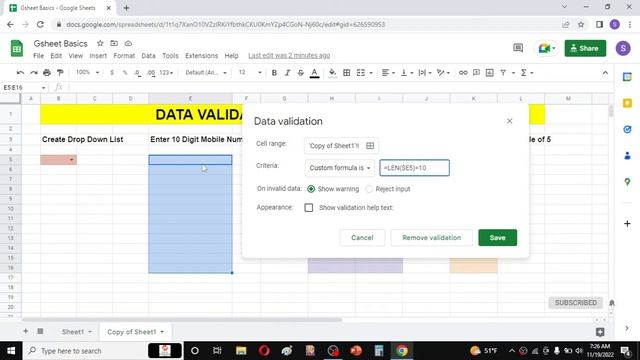Open the drop-down list in cell B5
This screenshot has width=640, height=360.
(x=72, y=160)
